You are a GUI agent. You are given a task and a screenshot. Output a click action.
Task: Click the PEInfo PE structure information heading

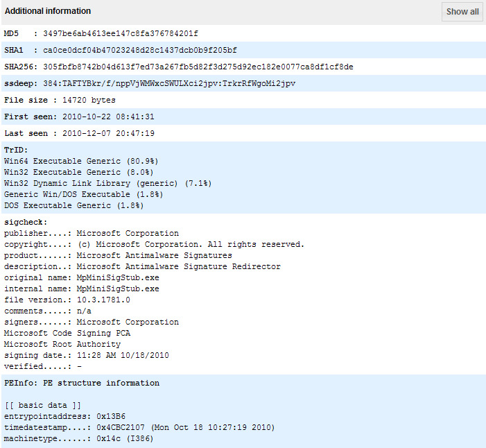point(82,383)
